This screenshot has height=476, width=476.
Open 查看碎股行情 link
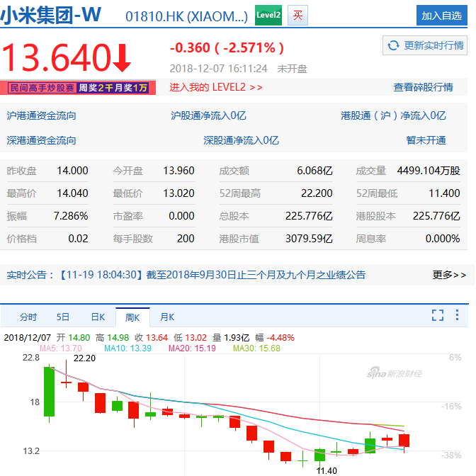pyautogui.click(x=423, y=87)
